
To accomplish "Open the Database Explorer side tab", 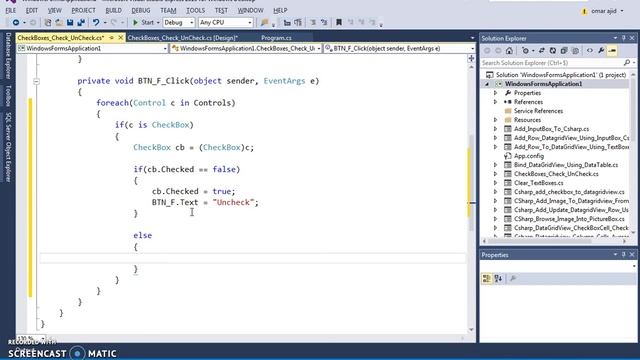I will [x=8, y=56].
